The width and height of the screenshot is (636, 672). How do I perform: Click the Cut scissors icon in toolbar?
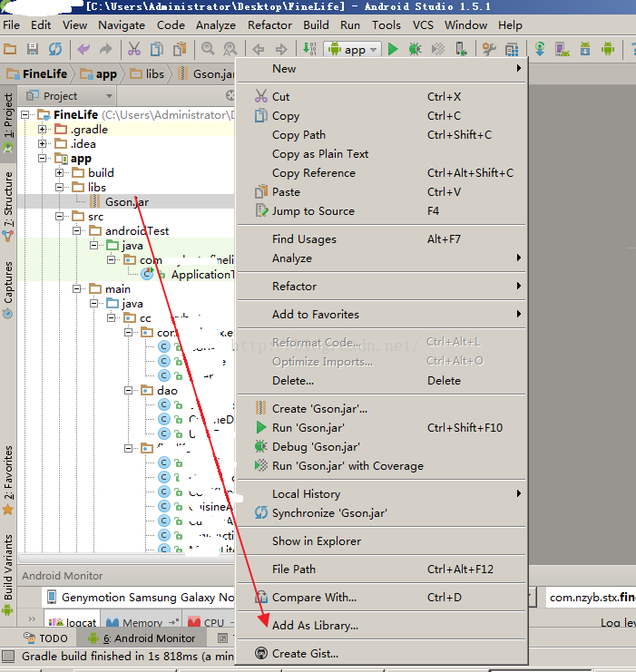pos(134,49)
